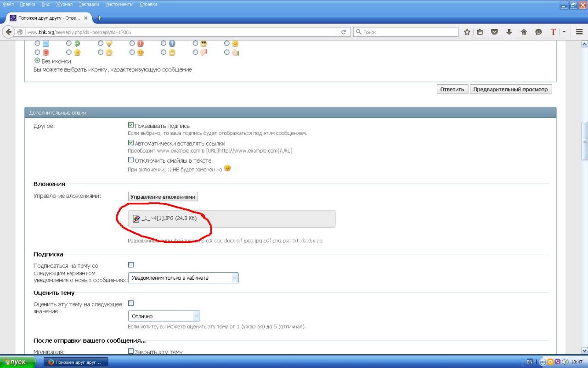The height and width of the screenshot is (368, 588).
Task: Open the Firefox hamburger menu
Action: pyautogui.click(x=579, y=32)
